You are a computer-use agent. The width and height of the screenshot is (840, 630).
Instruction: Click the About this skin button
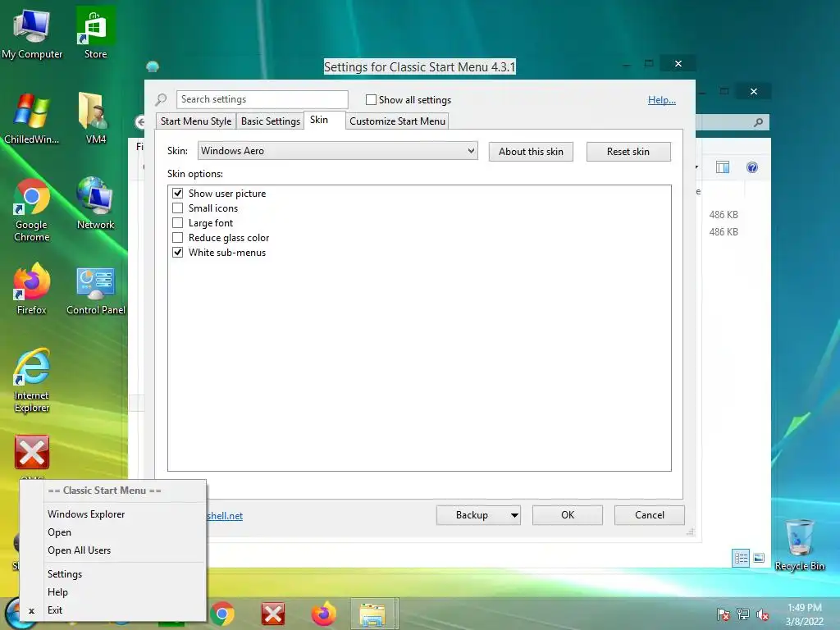click(531, 152)
